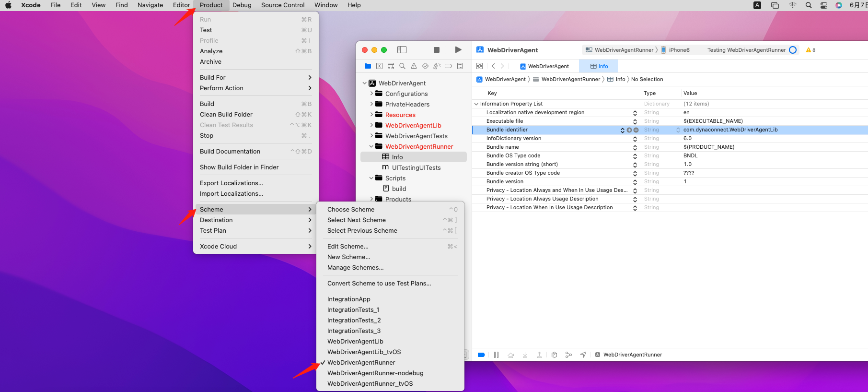
Task: Expand the WebDriverAgentTests folder
Action: click(x=371, y=136)
